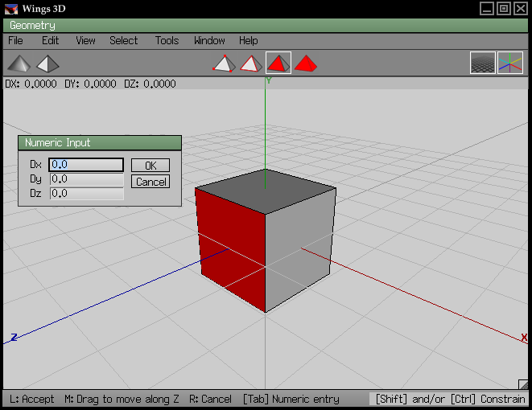Screen dimensions: 532x410
Task: Click the 'R: Cancel' status hint
Action: point(210,400)
